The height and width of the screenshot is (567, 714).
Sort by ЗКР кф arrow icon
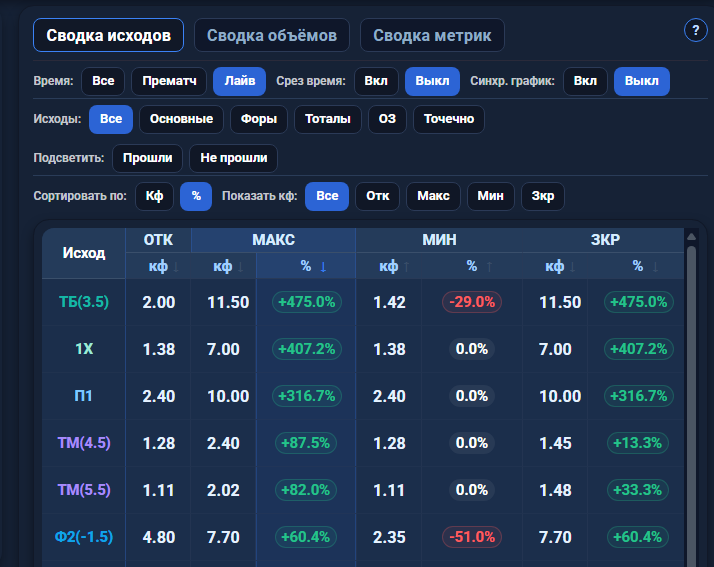(x=573, y=267)
